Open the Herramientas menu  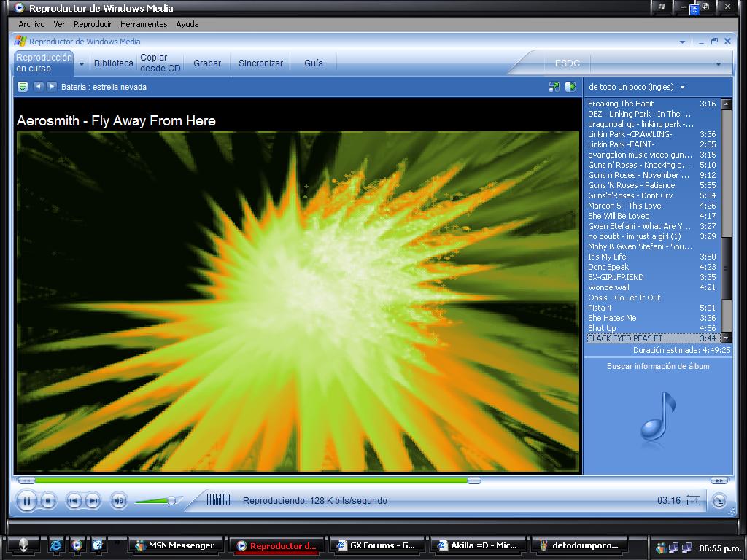[144, 24]
